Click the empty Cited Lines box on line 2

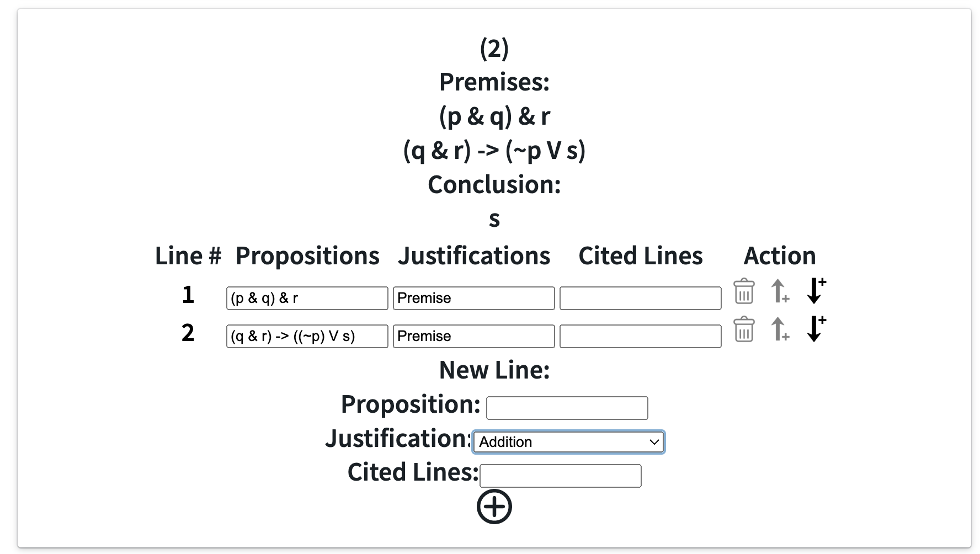(640, 335)
